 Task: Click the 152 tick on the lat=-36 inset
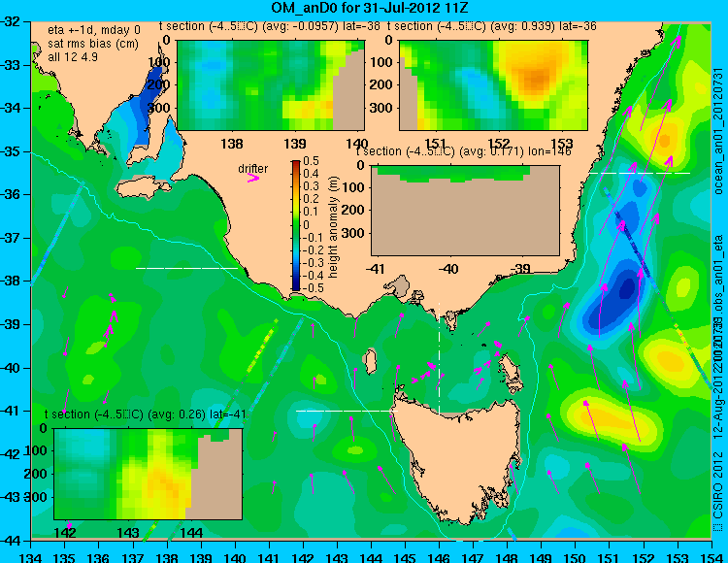tap(499, 144)
